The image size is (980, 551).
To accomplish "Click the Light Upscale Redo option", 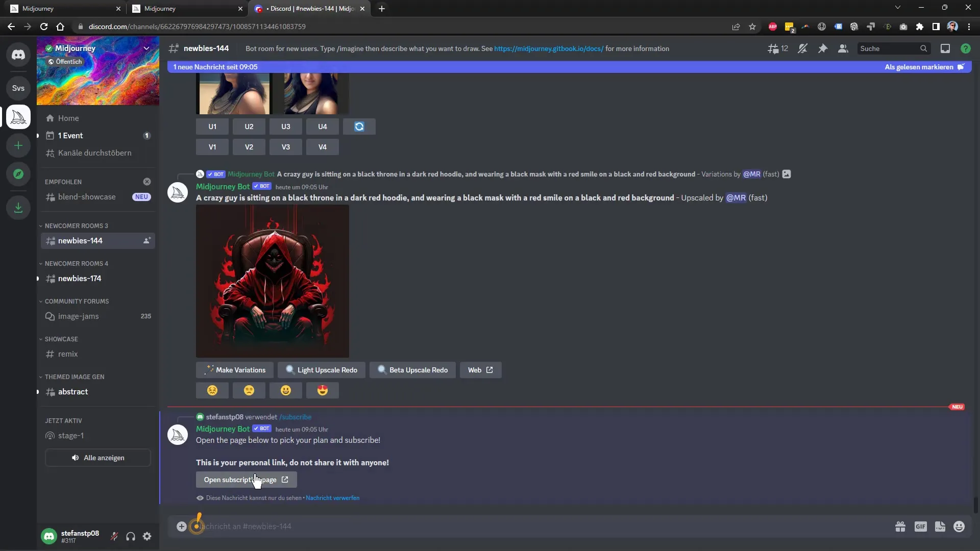I will pos(322,369).
